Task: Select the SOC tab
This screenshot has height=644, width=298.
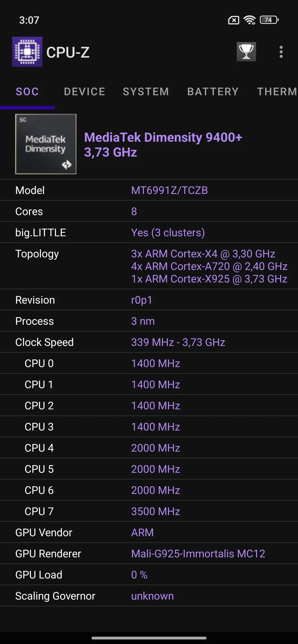Action: (x=27, y=92)
